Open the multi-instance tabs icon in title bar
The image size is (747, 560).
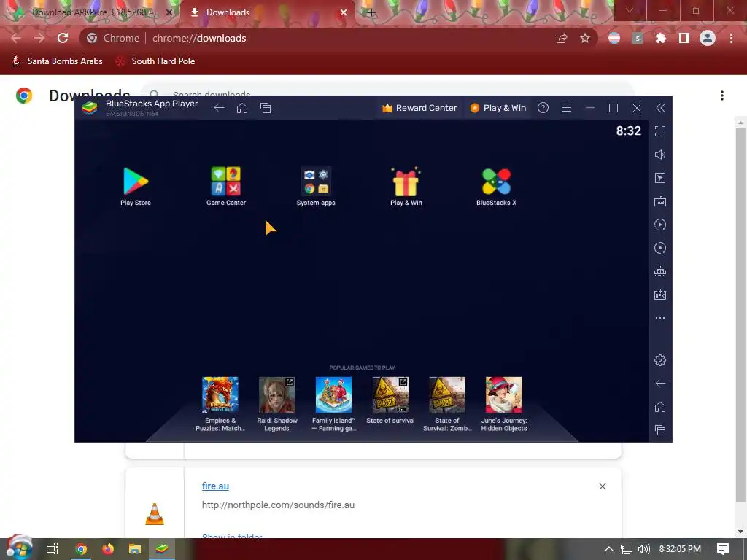(x=266, y=108)
